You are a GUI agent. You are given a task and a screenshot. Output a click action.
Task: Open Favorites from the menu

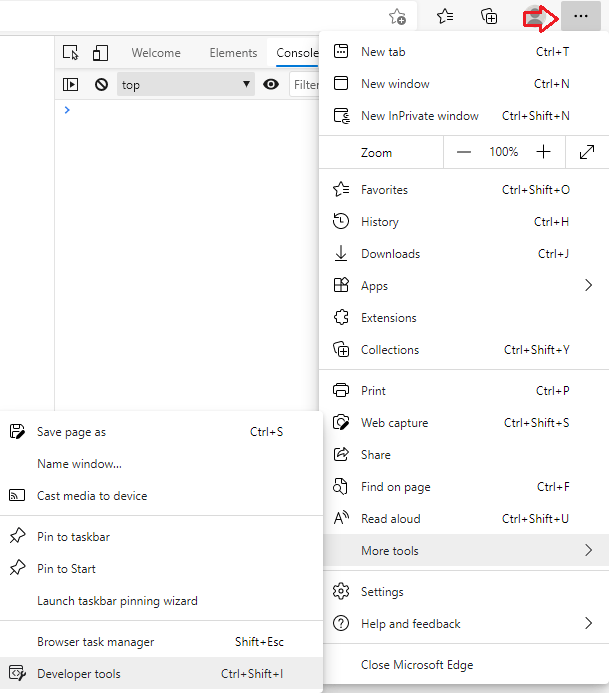(464, 190)
